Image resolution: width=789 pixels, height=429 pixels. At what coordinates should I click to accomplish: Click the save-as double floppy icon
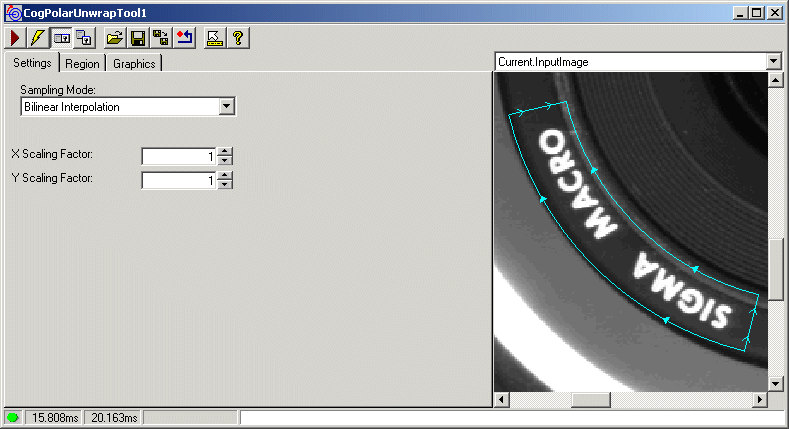(x=161, y=38)
